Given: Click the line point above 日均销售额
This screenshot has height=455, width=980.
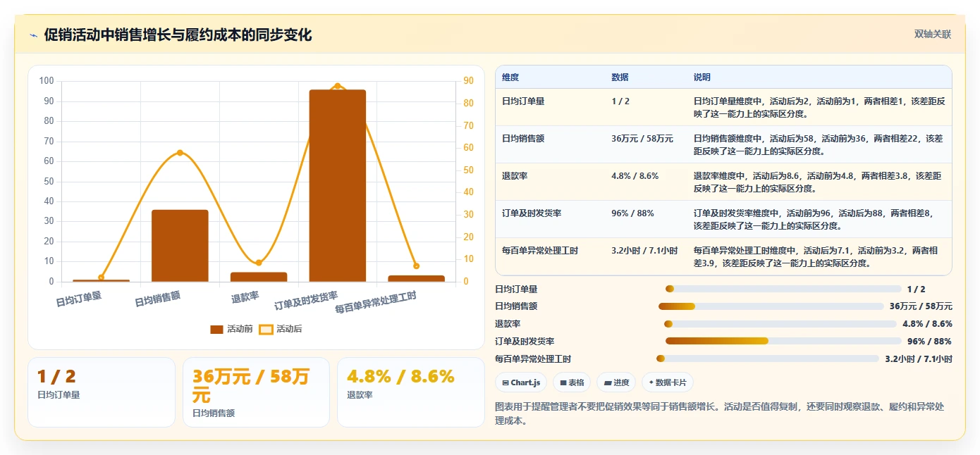Looking at the screenshot, I should (180, 153).
